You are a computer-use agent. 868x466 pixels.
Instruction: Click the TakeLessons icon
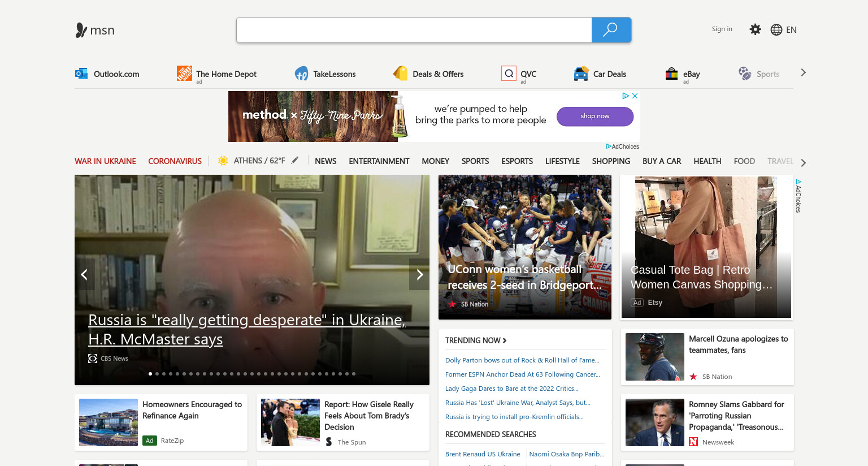[301, 74]
